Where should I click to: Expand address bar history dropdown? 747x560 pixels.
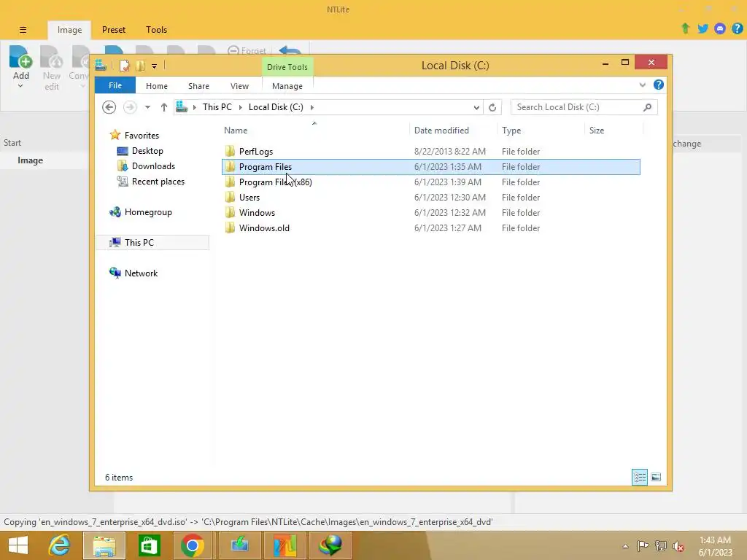tap(476, 108)
